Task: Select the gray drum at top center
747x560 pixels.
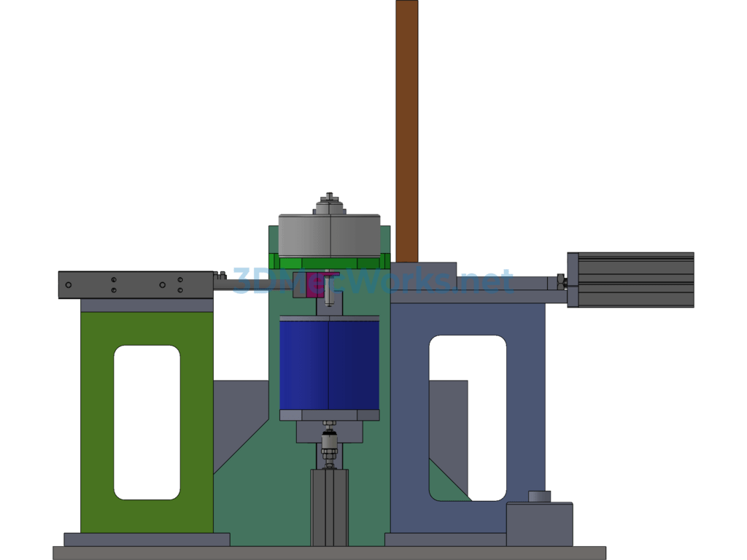Action: [x=329, y=235]
